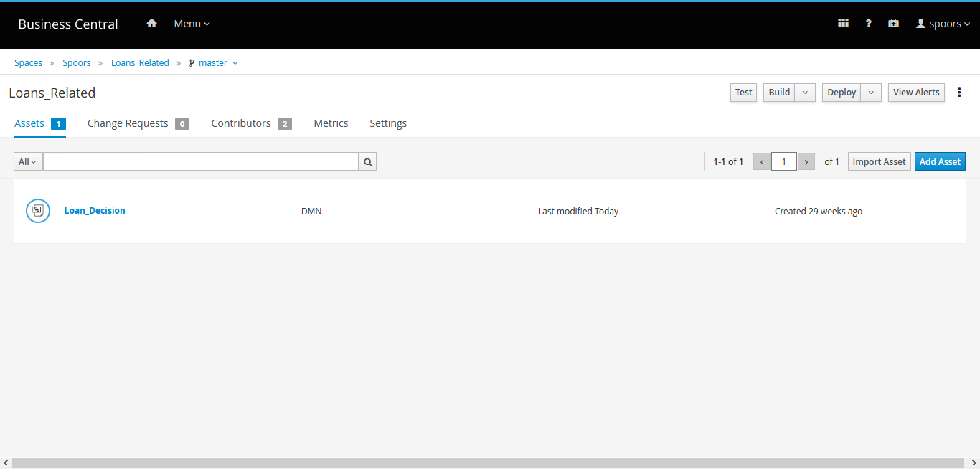Click the Loan_Decision DMN asset icon
The image size is (980, 469).
pos(38,211)
